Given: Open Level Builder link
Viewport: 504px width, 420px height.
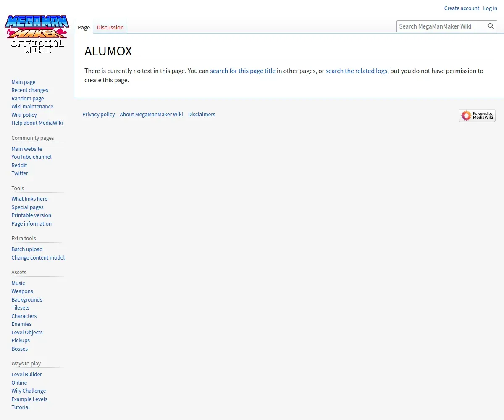Looking at the screenshot, I should pyautogui.click(x=26, y=374).
